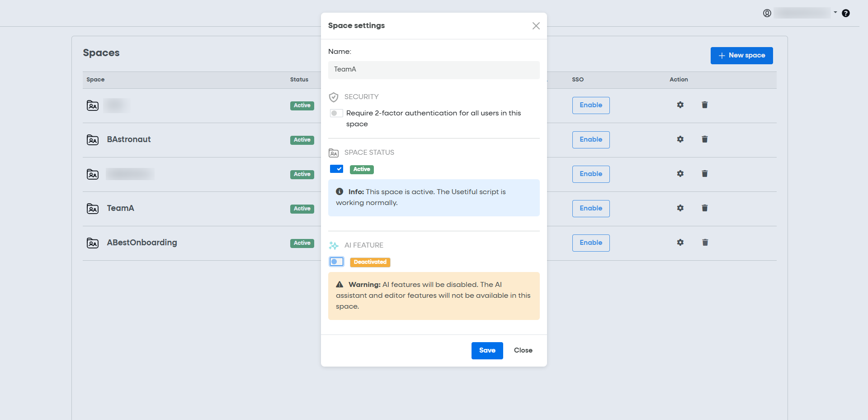868x420 pixels.
Task: Dismiss Space settings dialog with X
Action: (536, 26)
